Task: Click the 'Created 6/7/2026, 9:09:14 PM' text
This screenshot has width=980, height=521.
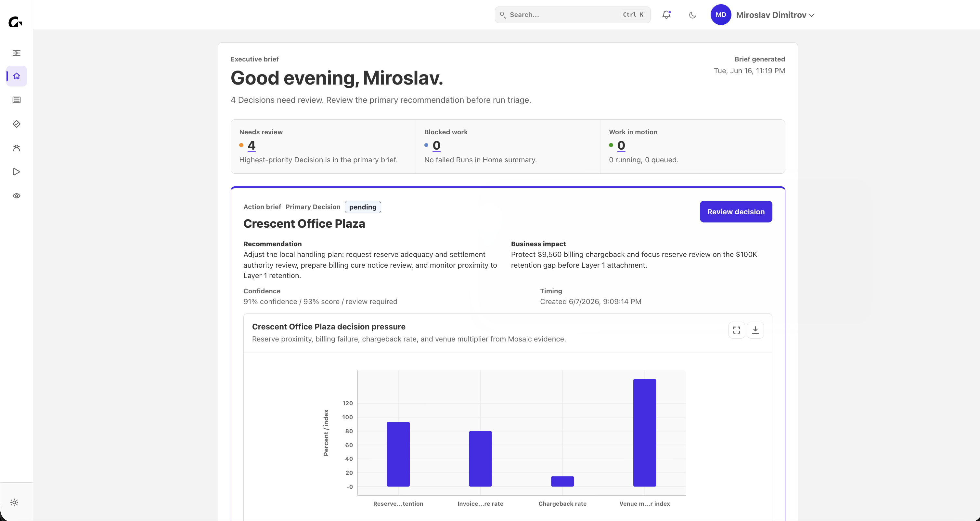Action: click(590, 301)
